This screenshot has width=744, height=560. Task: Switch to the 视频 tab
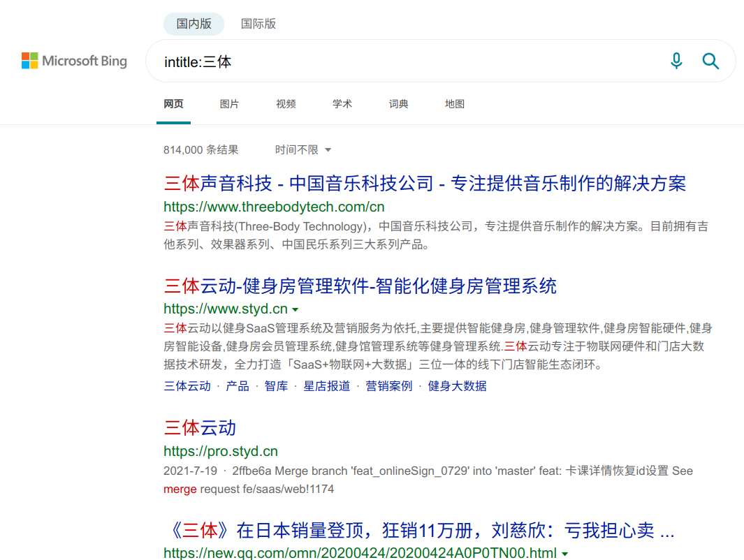[286, 104]
